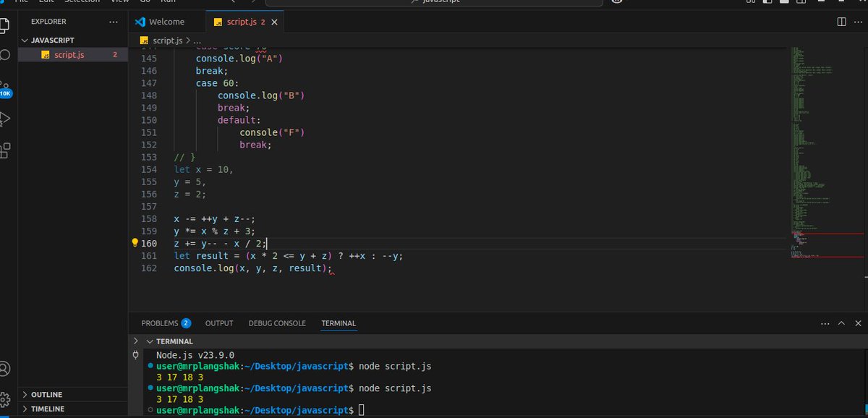Close the bottom terminal panel

[858, 323]
